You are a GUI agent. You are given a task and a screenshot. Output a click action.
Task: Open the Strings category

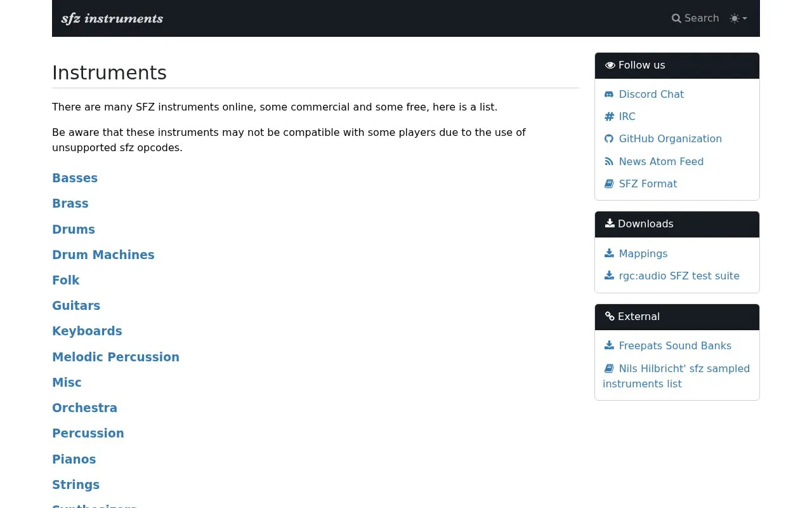pos(76,485)
